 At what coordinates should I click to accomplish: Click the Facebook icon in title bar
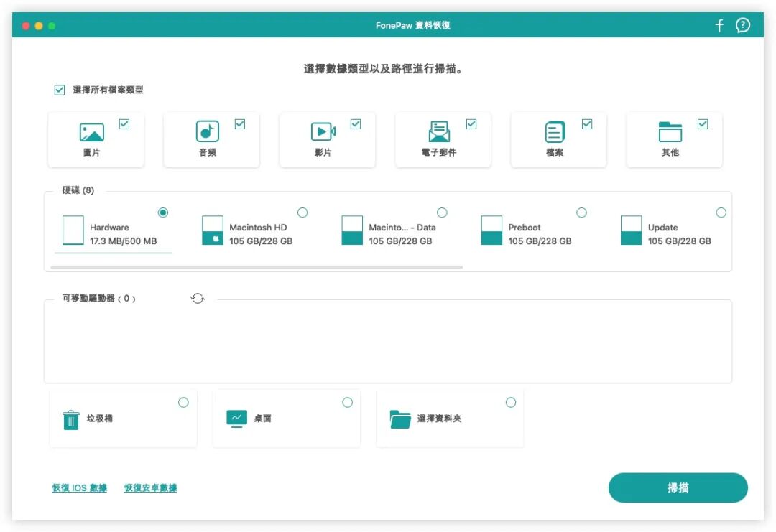(x=719, y=24)
